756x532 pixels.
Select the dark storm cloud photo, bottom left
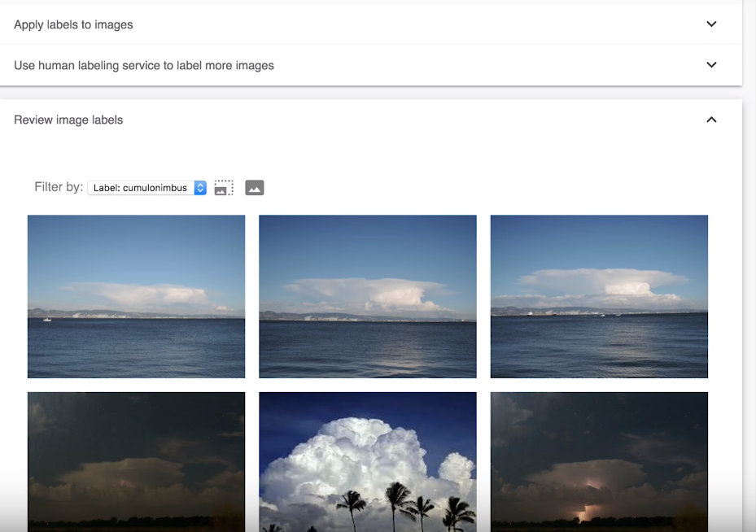coord(136,461)
